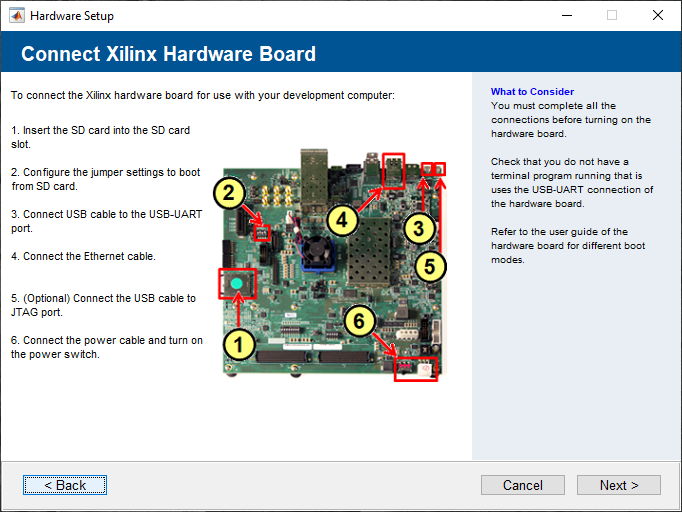This screenshot has width=682, height=512.
Task: Click step 1 text about SD card
Action: (x=100, y=137)
